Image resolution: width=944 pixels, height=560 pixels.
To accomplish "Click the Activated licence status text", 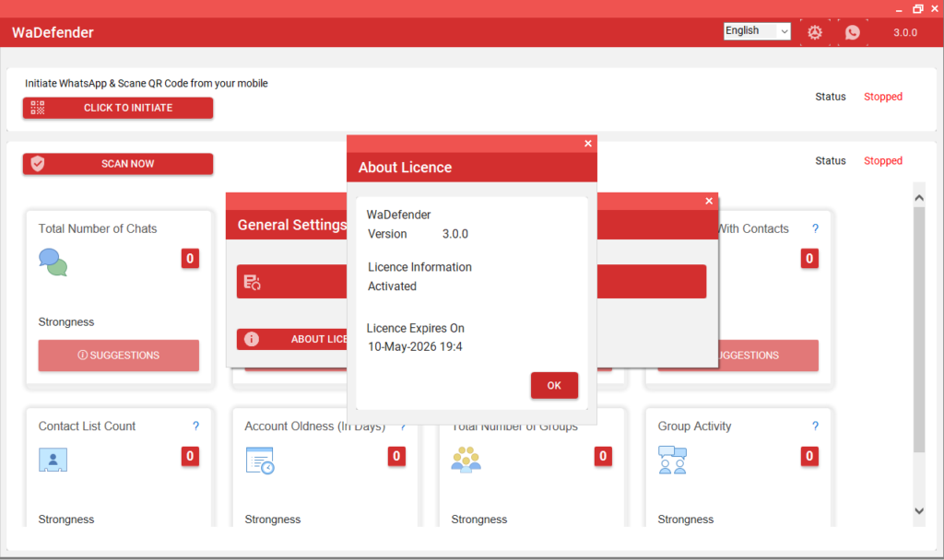I will pos(393,286).
